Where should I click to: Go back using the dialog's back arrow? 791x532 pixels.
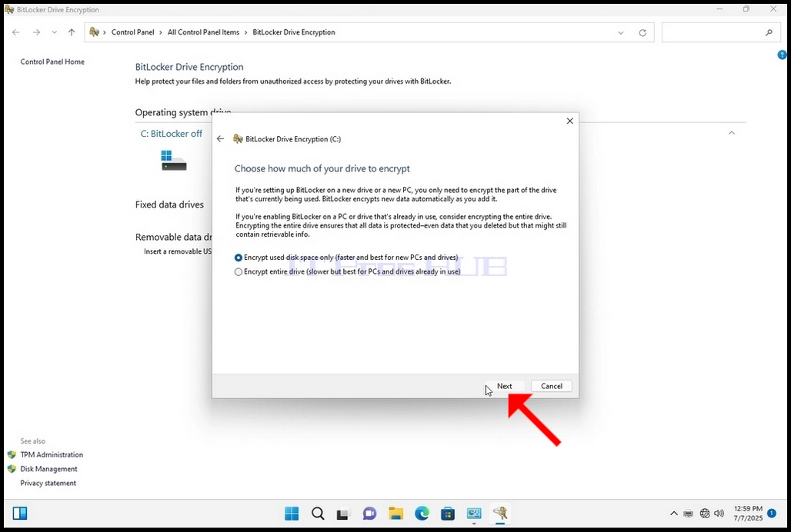click(x=221, y=138)
